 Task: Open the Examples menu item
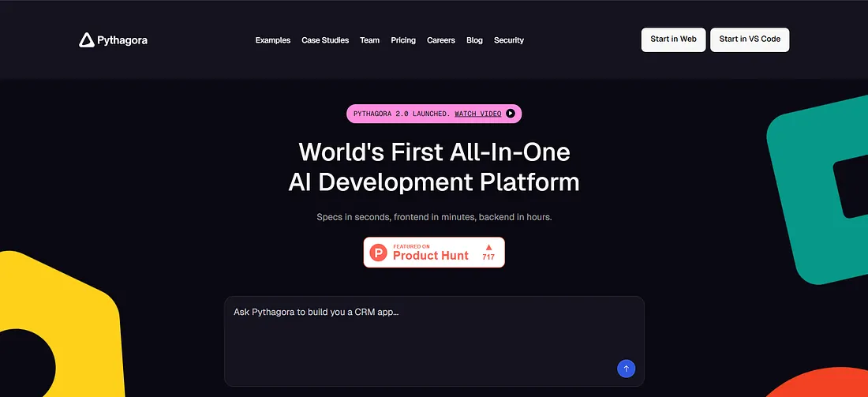click(273, 40)
